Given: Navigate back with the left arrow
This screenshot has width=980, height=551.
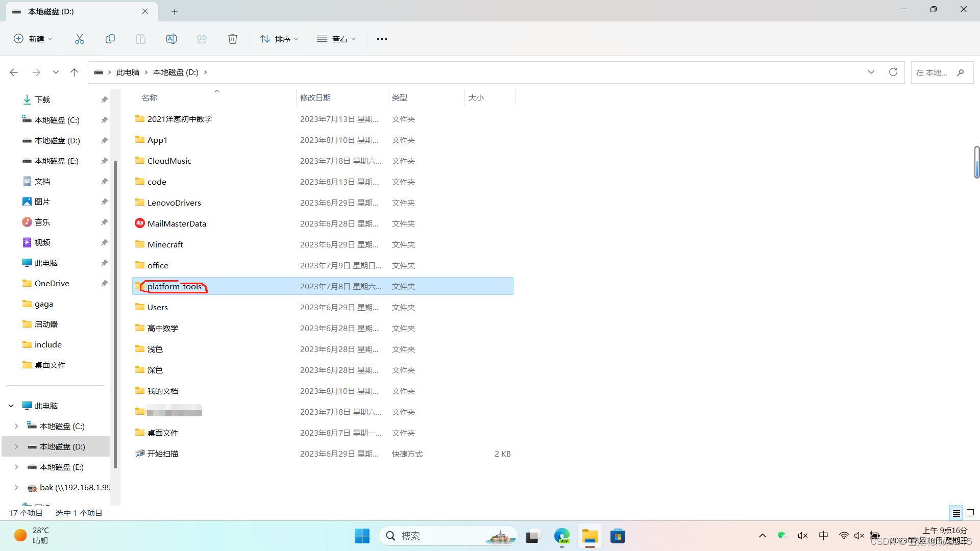Looking at the screenshot, I should (x=14, y=72).
